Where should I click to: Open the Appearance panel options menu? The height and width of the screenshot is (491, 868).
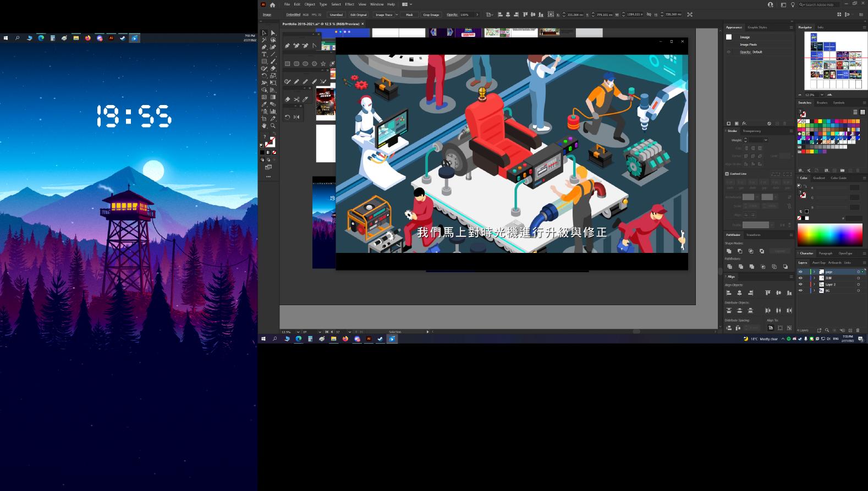pos(791,27)
